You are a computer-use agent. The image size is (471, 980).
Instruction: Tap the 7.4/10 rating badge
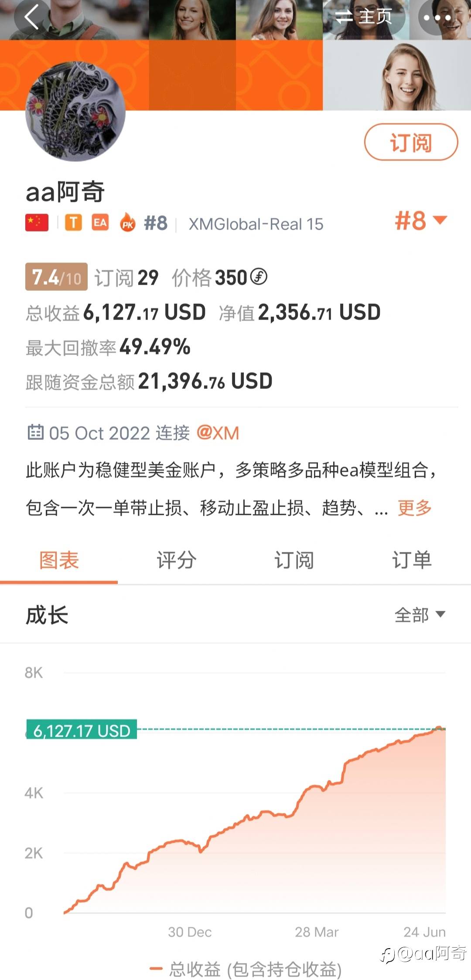click(x=56, y=277)
